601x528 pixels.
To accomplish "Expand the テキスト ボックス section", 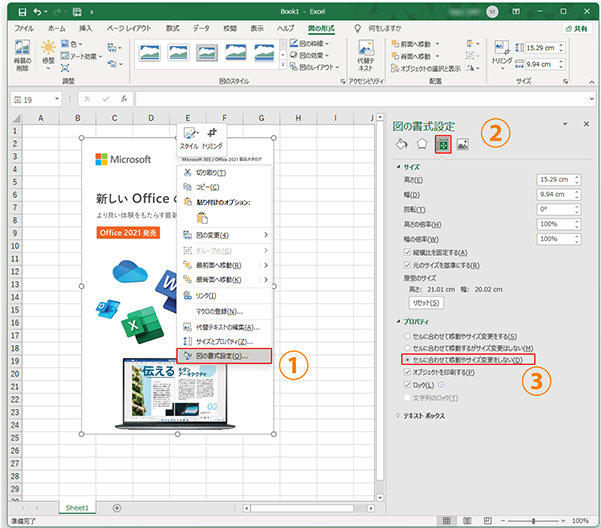I will [x=399, y=415].
